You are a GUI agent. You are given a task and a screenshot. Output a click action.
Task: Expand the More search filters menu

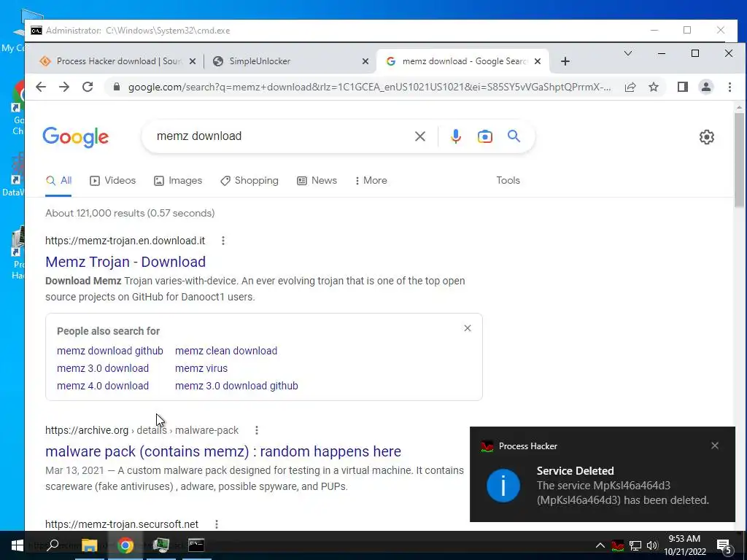pos(371,181)
